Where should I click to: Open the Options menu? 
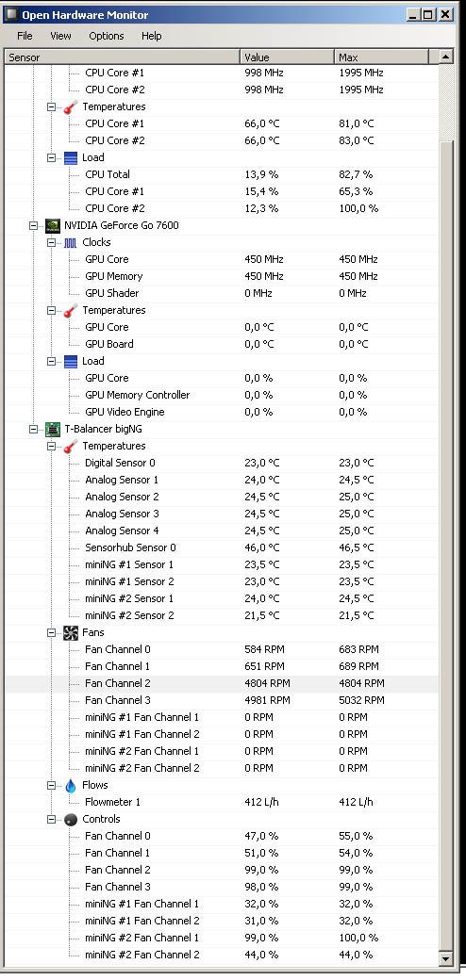pos(107,36)
